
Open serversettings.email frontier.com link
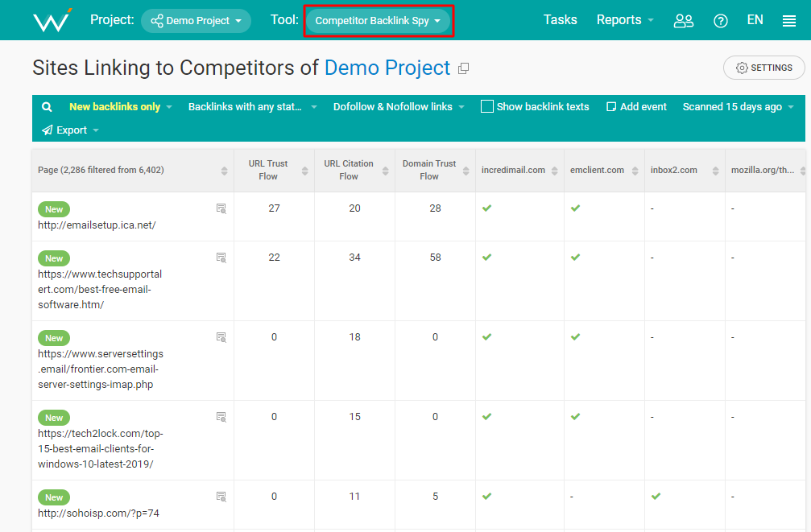[x=101, y=369]
